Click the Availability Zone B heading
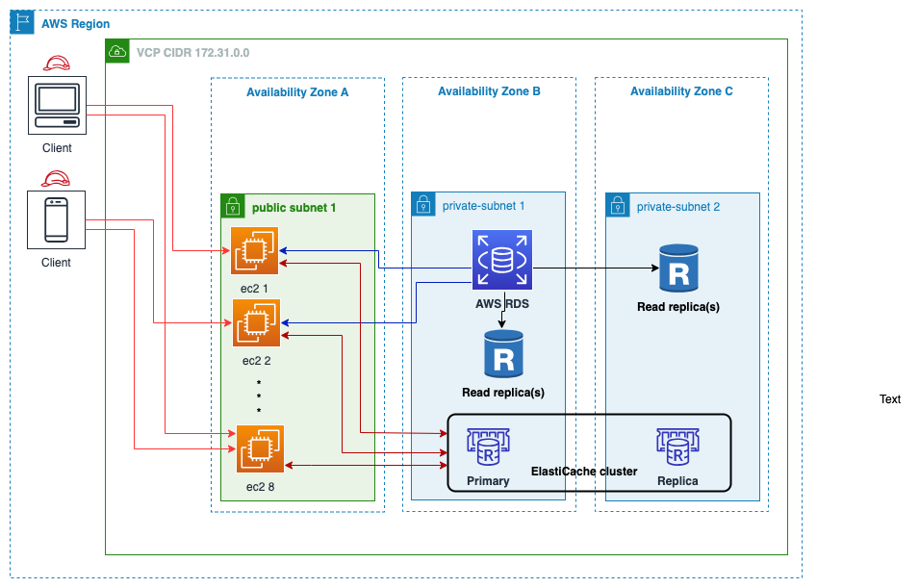 pos(489,90)
